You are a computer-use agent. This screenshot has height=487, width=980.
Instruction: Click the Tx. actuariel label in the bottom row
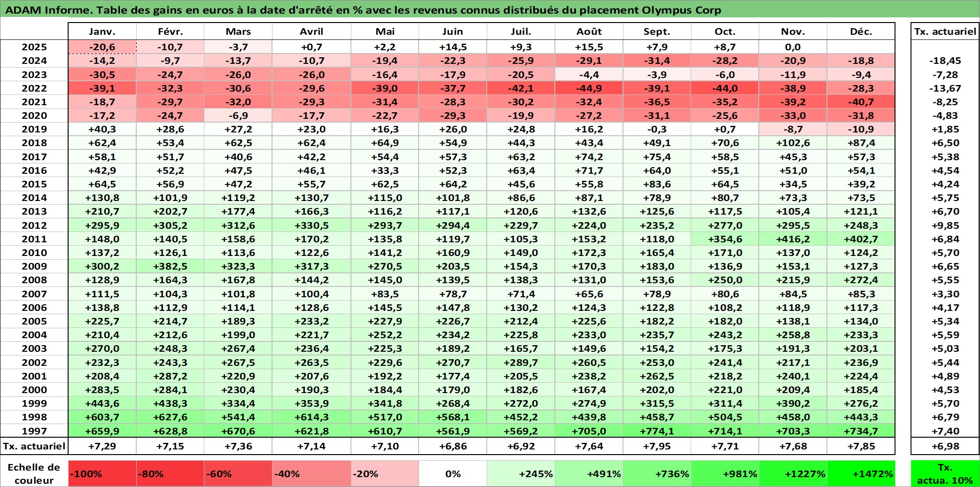pos(34,446)
